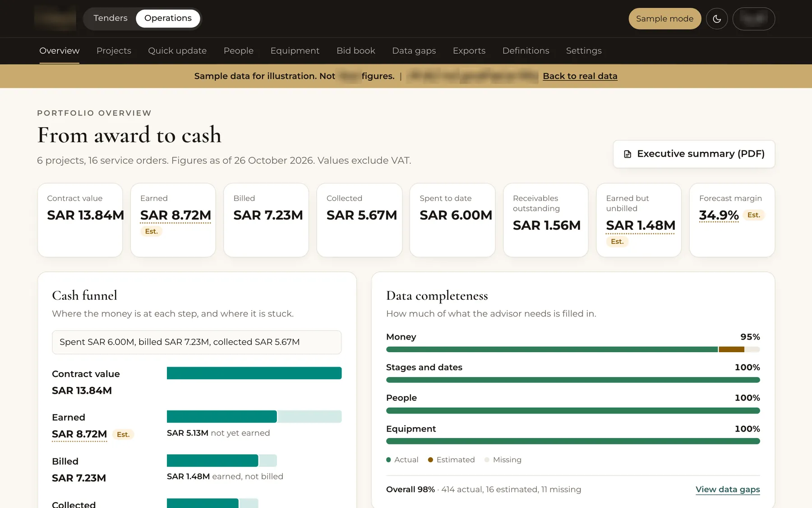Image resolution: width=812 pixels, height=508 pixels.
Task: Click the PDF document icon in Executive summary
Action: coord(627,154)
